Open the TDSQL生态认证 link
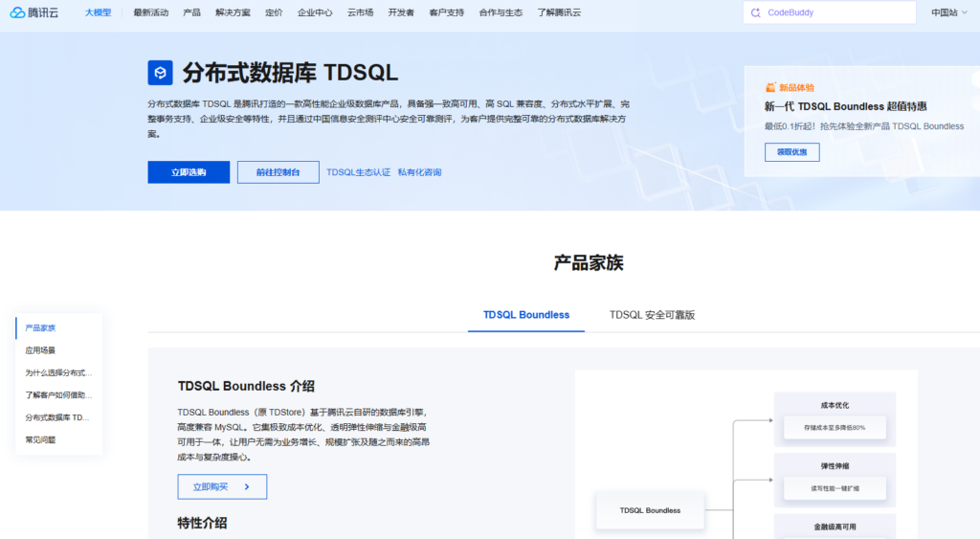The height and width of the screenshot is (539, 980). point(358,172)
